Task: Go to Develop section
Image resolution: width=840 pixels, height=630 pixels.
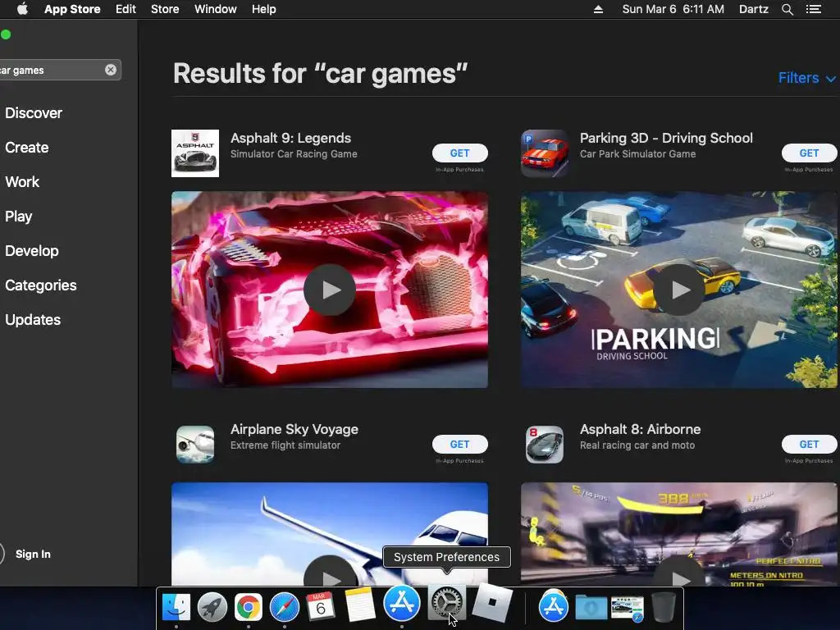Action: [x=32, y=251]
